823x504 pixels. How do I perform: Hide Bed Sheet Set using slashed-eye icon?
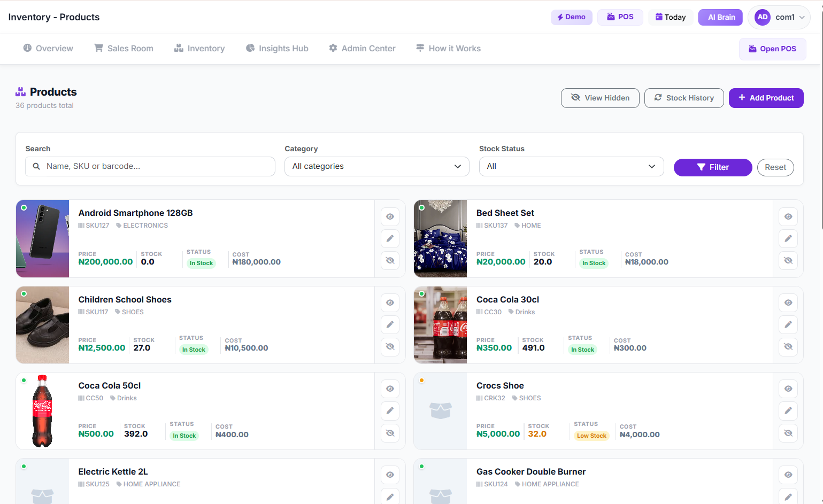pyautogui.click(x=788, y=260)
